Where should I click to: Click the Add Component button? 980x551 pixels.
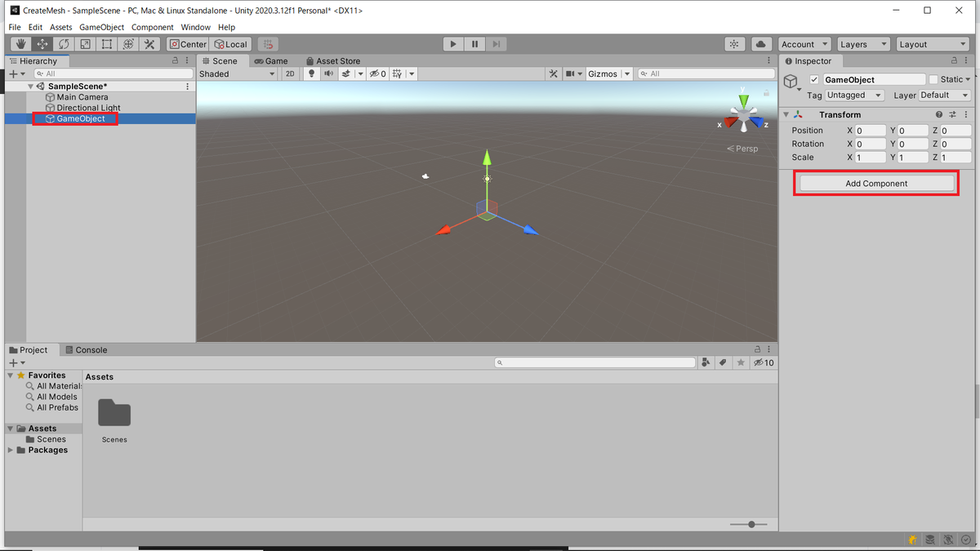pyautogui.click(x=876, y=184)
